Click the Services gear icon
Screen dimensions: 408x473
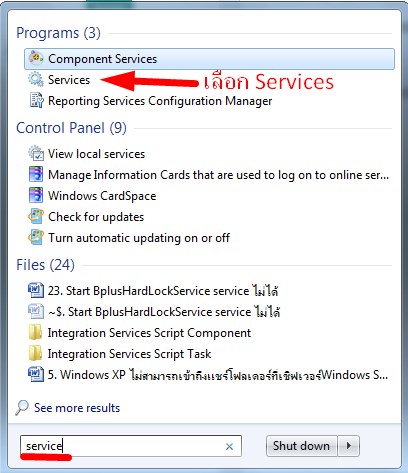pyautogui.click(x=36, y=80)
